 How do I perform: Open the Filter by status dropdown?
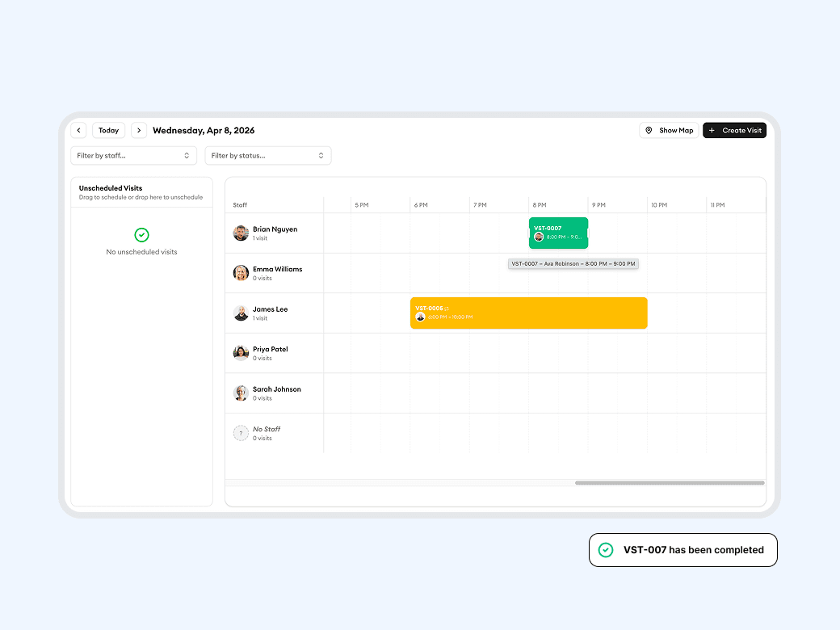268,155
